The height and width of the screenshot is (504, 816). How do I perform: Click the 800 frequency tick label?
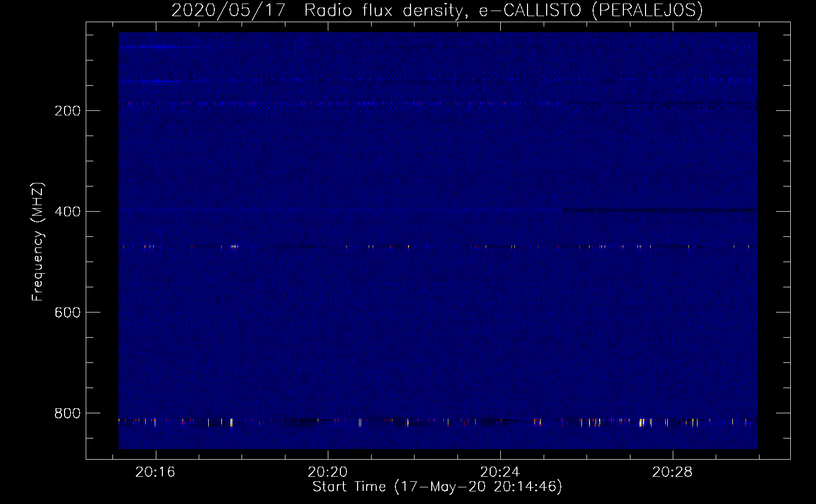68,413
